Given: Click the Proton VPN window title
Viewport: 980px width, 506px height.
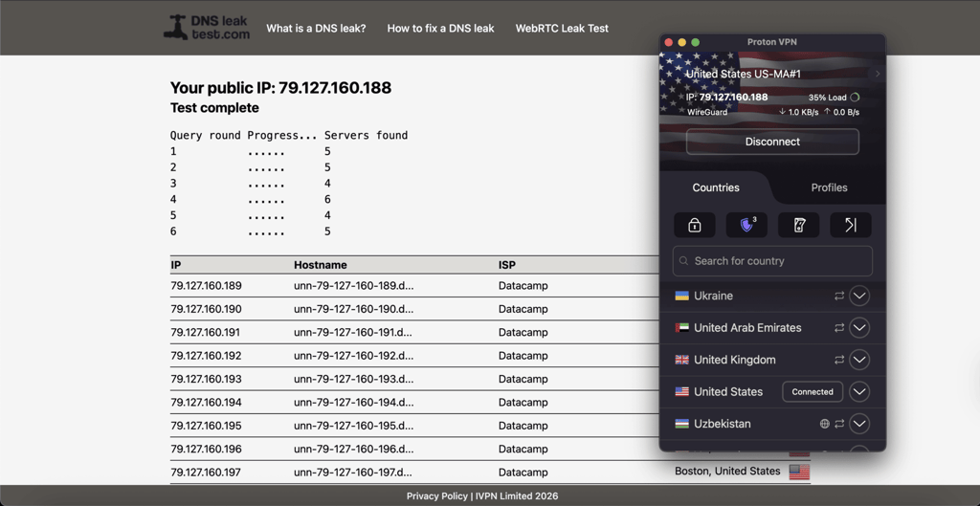Looking at the screenshot, I should (x=772, y=42).
